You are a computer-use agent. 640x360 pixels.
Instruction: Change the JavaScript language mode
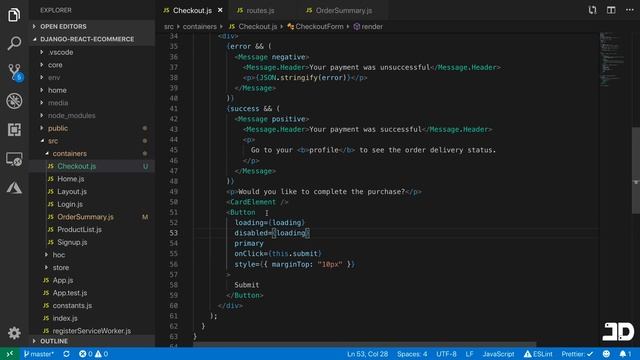click(x=498, y=354)
